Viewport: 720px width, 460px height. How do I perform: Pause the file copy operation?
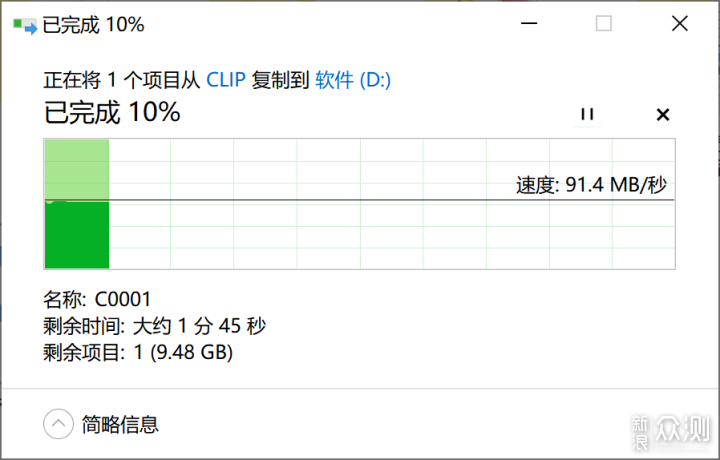pyautogui.click(x=587, y=114)
